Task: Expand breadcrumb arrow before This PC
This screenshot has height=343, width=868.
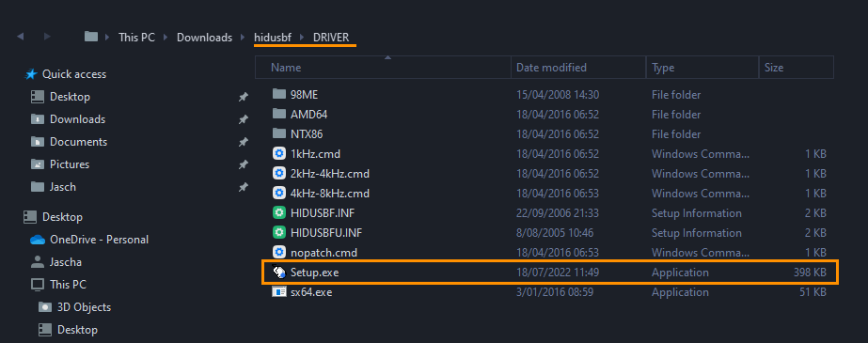Action: [108, 37]
